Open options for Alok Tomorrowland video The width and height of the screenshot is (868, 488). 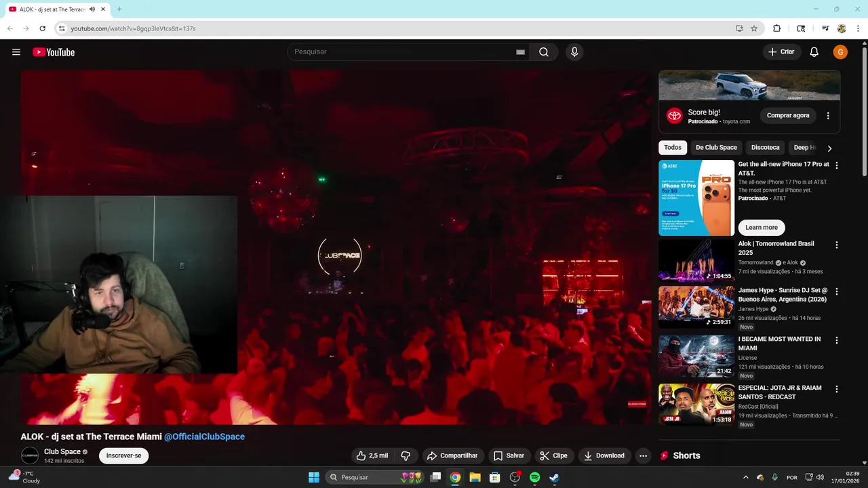pos(836,245)
